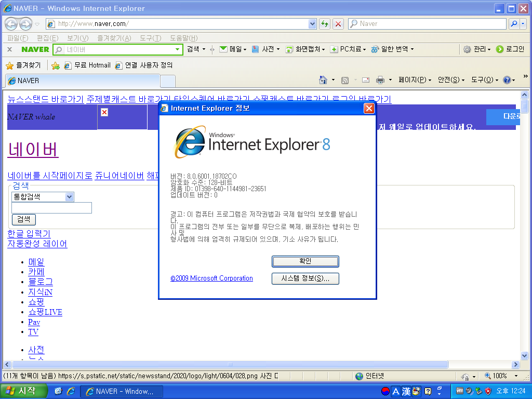Click the 漢 hanja conversion icon
This screenshot has width=532, height=399.
tap(406, 392)
